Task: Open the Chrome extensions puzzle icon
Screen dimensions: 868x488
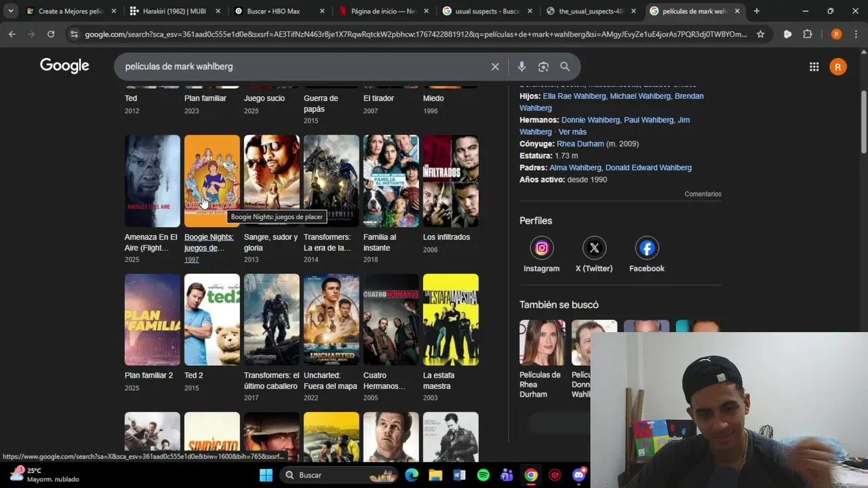Action: (x=807, y=34)
